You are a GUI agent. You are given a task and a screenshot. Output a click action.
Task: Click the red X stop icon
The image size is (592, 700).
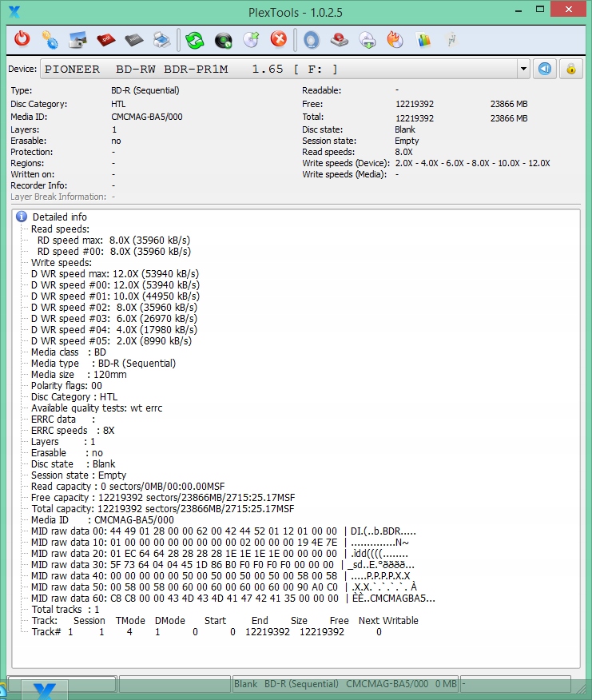coord(278,39)
